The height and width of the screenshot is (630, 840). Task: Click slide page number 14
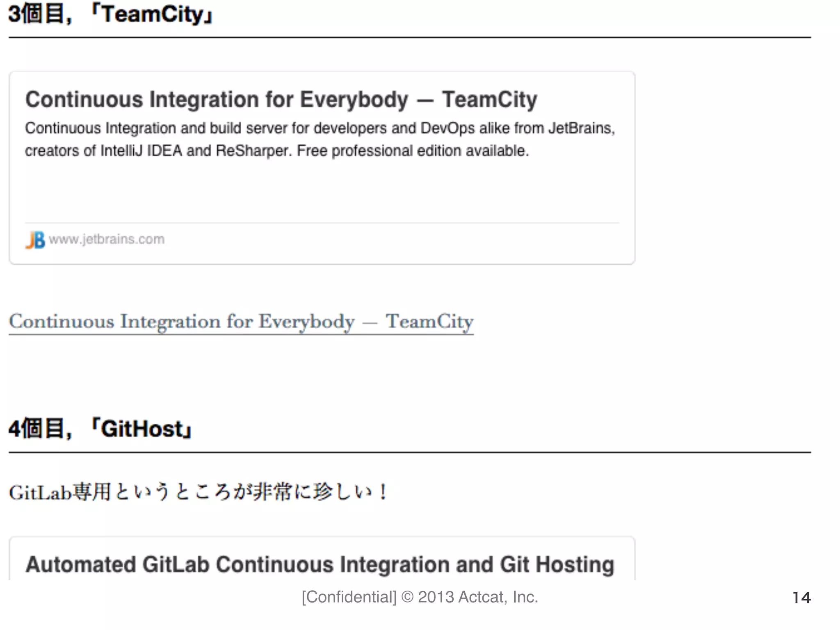click(801, 598)
